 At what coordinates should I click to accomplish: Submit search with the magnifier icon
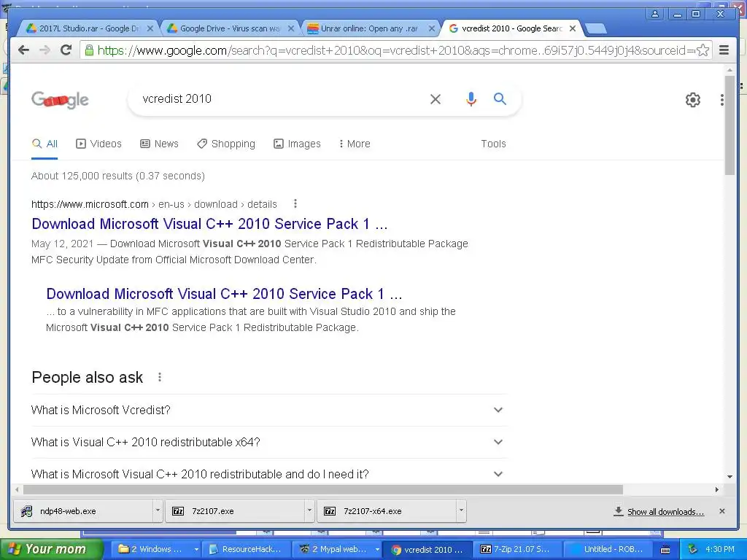coord(500,98)
